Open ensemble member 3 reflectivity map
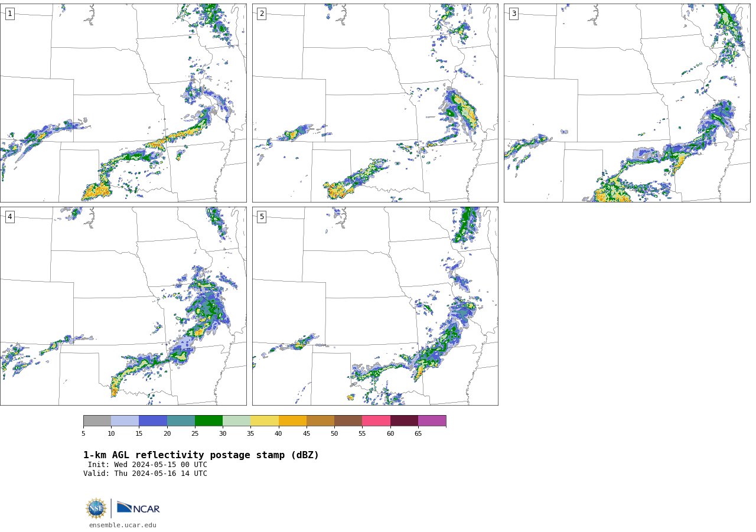 (627, 103)
